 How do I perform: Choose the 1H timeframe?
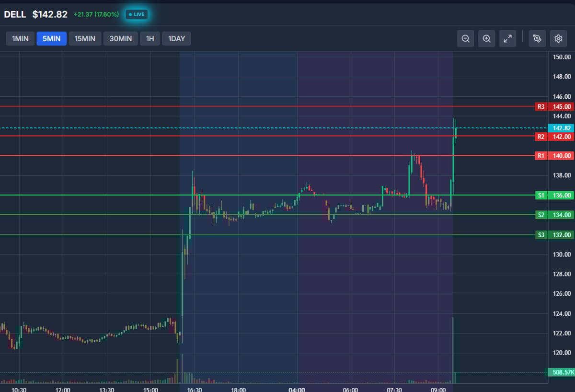coord(150,39)
